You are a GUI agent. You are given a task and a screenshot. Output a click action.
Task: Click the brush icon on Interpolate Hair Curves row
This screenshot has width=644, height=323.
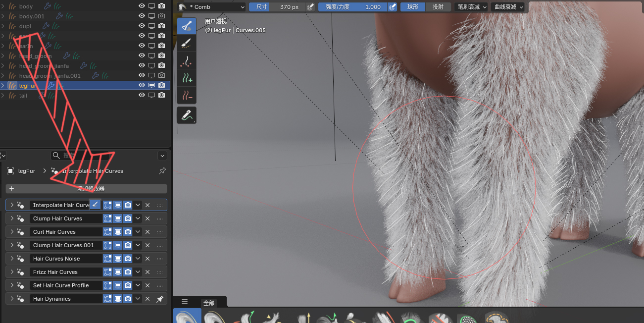pos(96,205)
